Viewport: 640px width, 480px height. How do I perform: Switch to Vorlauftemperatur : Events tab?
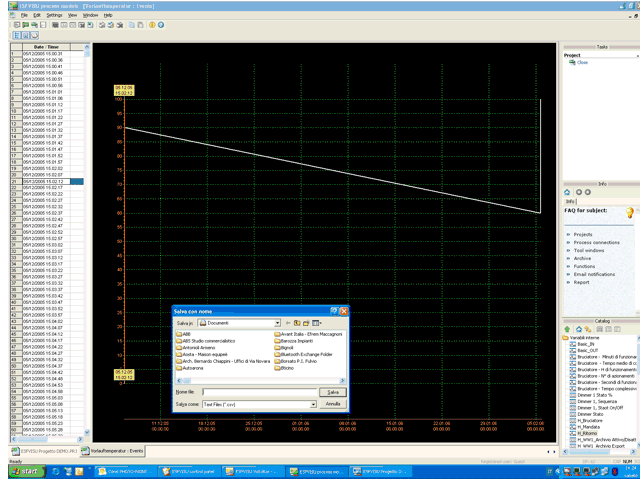pyautogui.click(x=112, y=451)
